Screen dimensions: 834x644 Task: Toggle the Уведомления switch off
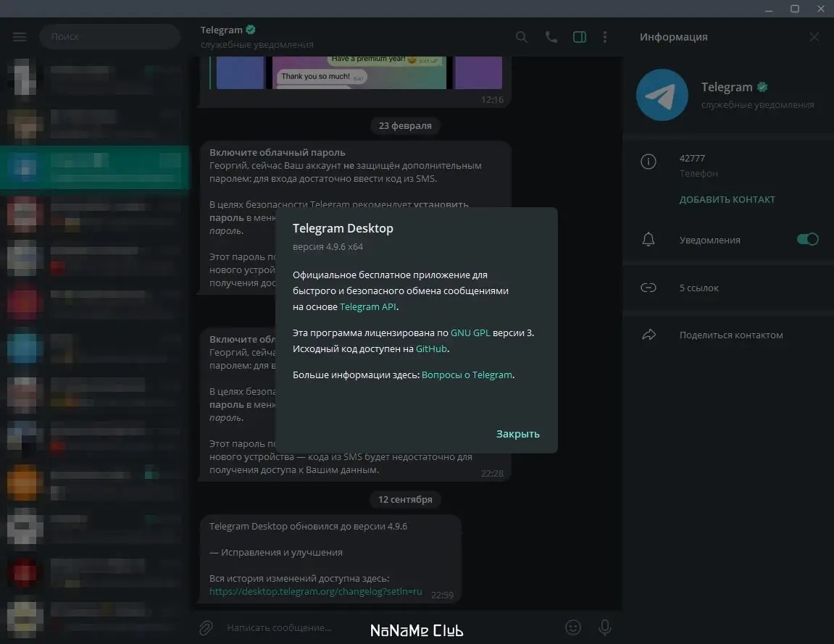[807, 239]
